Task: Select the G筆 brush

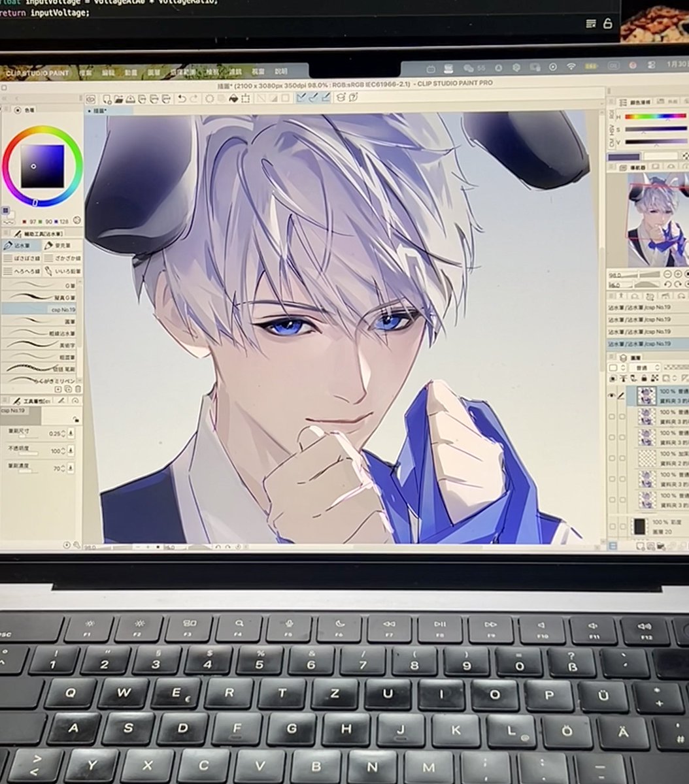Action: pos(38,285)
